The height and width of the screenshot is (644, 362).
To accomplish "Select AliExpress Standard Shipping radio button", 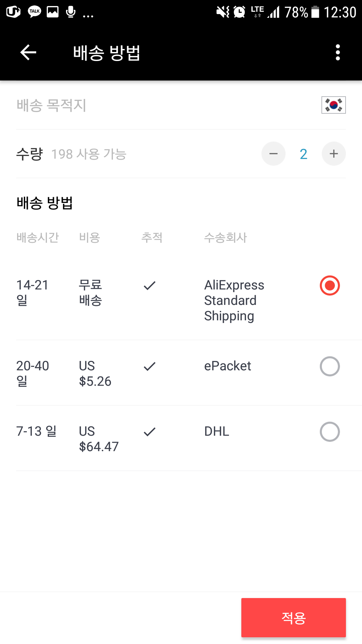I will click(x=330, y=285).
